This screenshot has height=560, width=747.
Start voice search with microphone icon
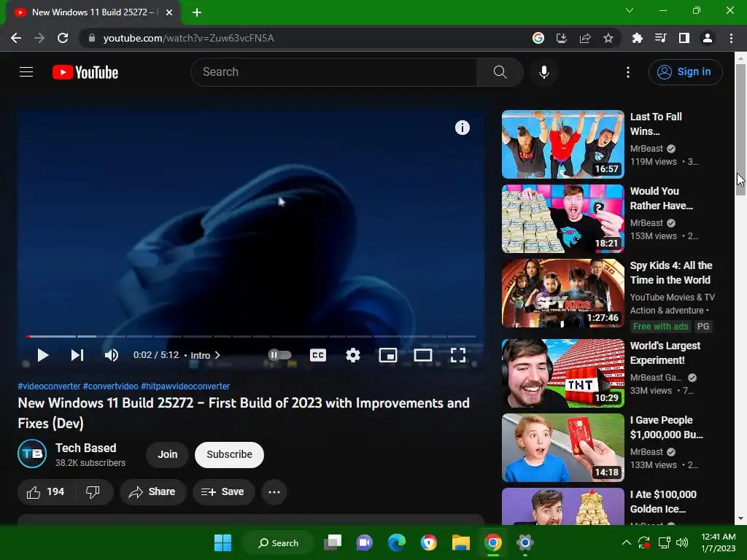(x=543, y=72)
